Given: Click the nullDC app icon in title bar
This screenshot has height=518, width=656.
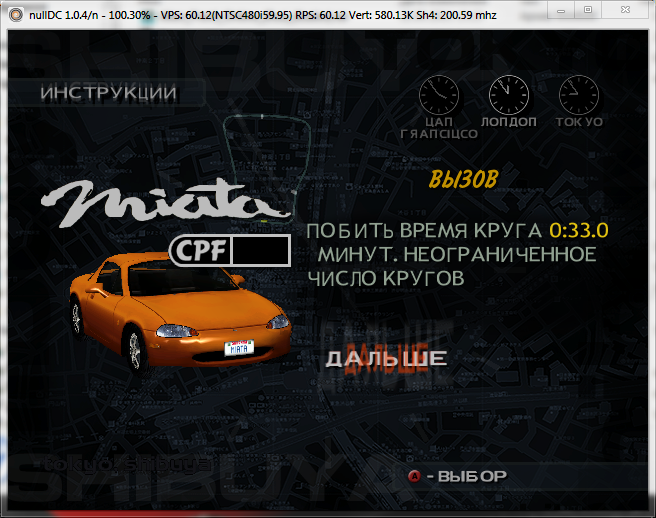Looking at the screenshot, I should point(16,15).
